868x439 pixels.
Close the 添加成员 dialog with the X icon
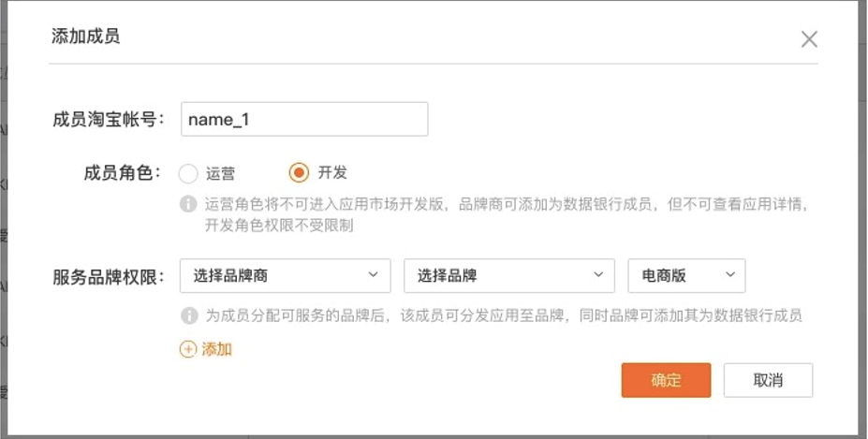(809, 38)
